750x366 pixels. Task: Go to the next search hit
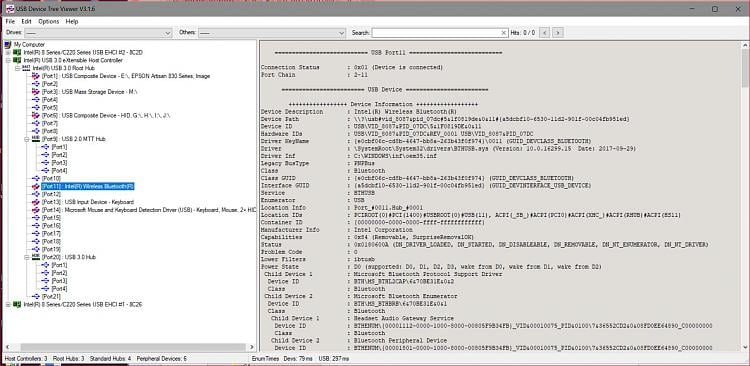[557, 33]
